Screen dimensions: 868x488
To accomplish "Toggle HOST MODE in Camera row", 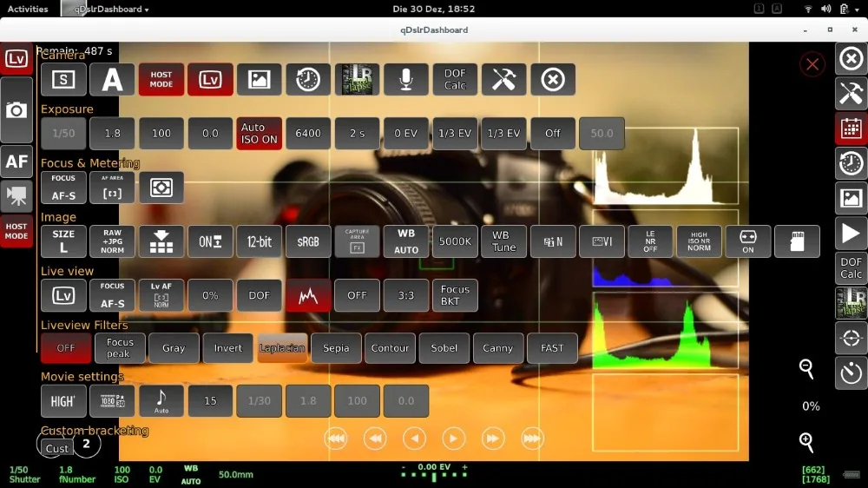I will [x=161, y=80].
